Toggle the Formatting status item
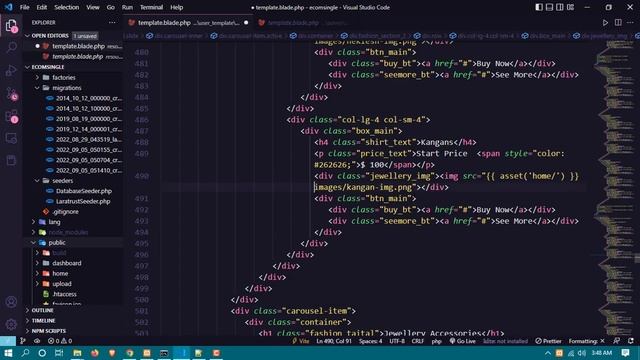This screenshot has height=360, width=640. pyautogui.click(x=587, y=341)
